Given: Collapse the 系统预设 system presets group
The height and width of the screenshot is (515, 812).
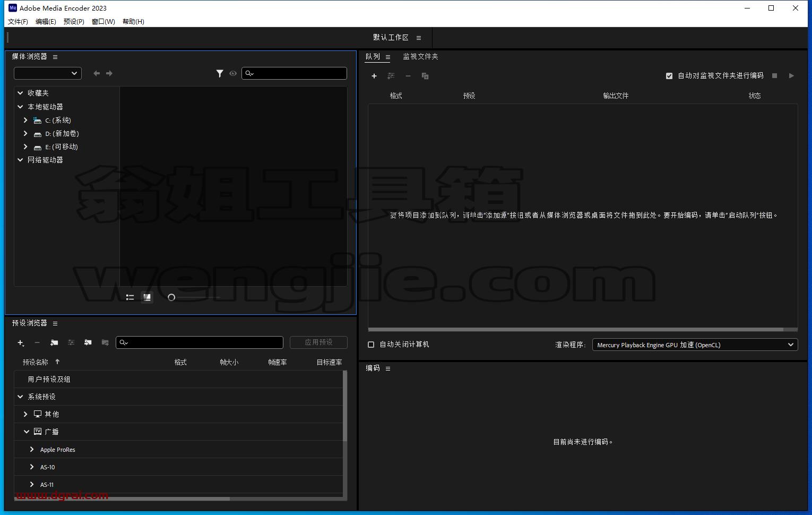Looking at the screenshot, I should pyautogui.click(x=20, y=397).
